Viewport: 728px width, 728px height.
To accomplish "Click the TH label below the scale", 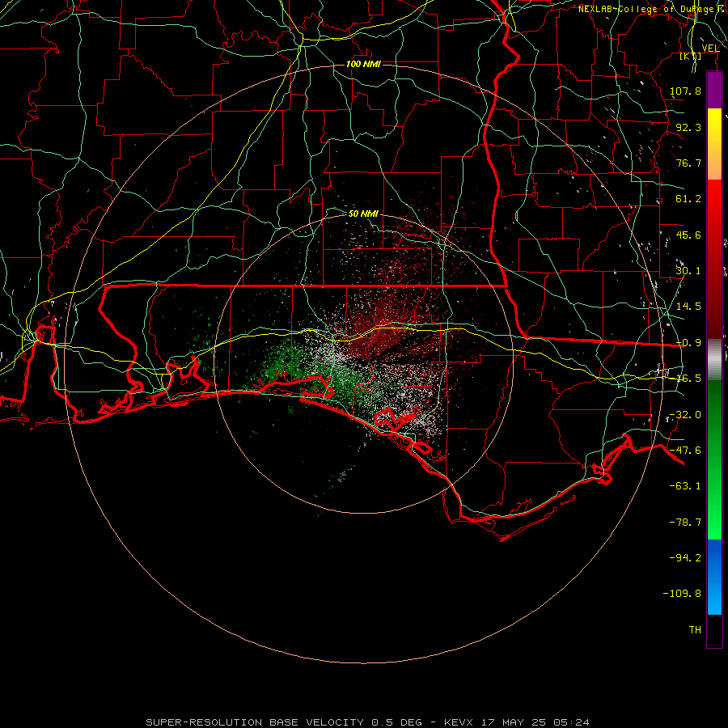I will 695,630.
